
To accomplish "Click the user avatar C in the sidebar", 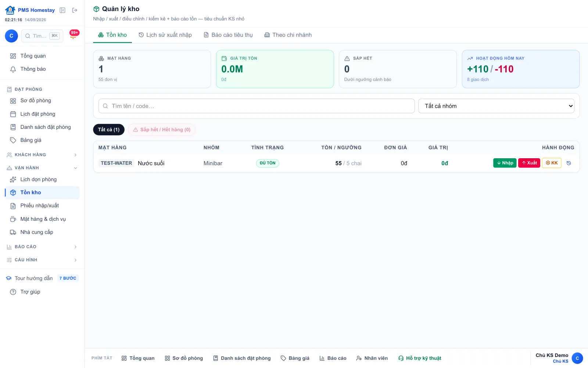I will pyautogui.click(x=11, y=36).
